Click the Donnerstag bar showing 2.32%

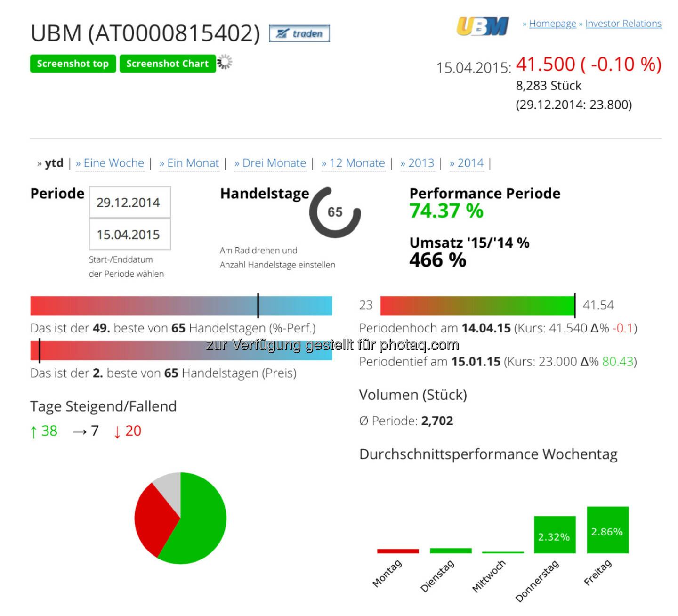click(x=555, y=535)
